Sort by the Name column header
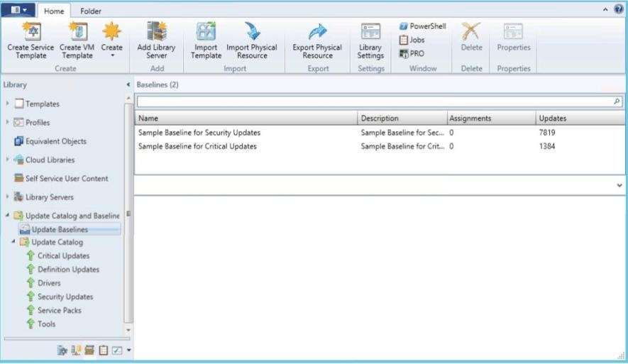The image size is (628, 364). pos(246,118)
